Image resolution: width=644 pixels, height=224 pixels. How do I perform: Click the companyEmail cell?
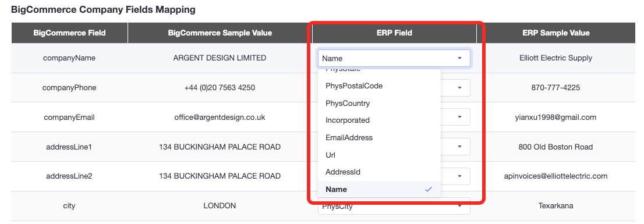click(69, 118)
